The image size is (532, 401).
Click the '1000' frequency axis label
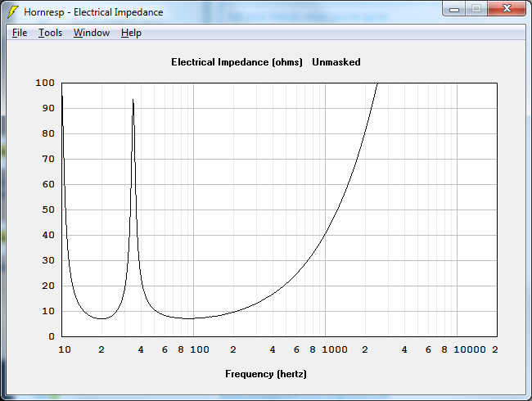tap(335, 349)
